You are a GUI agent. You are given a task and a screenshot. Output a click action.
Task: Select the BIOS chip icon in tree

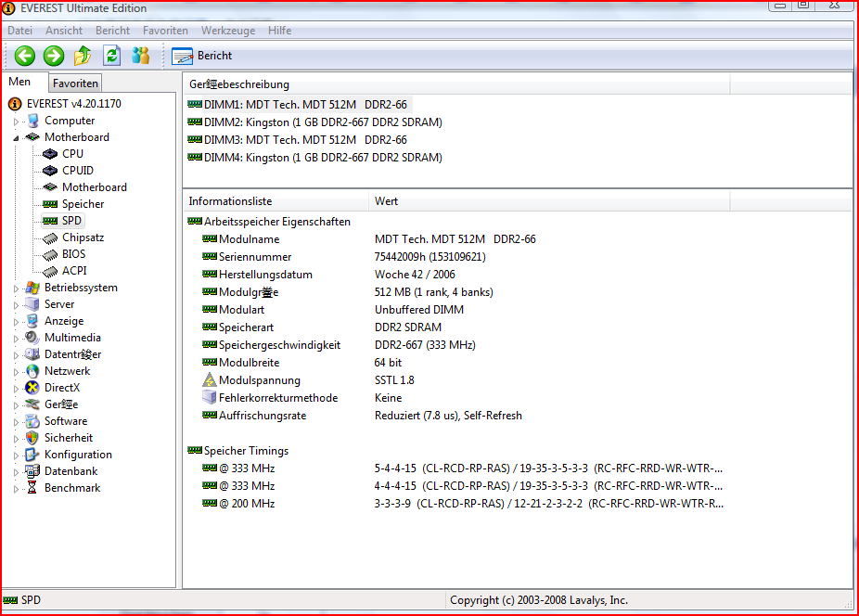click(x=50, y=254)
